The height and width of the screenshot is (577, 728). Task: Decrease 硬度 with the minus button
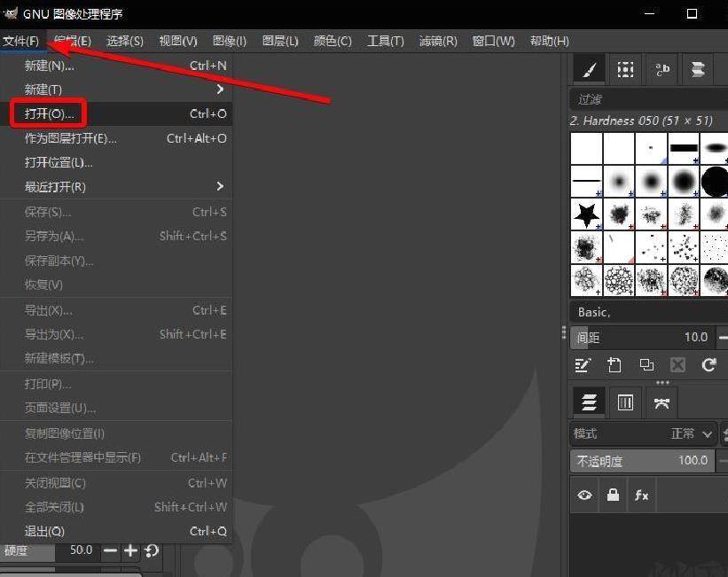tap(110, 551)
